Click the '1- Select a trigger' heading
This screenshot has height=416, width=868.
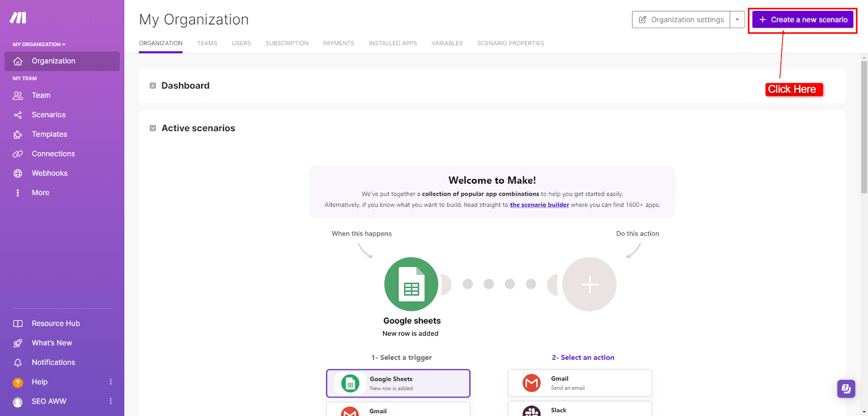point(401,357)
